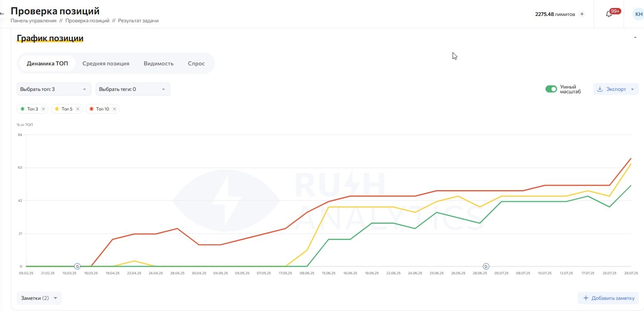Image resolution: width=644 pixels, height=311 pixels.
Task: Click the 08.06.25 date label
Action: coord(307,273)
